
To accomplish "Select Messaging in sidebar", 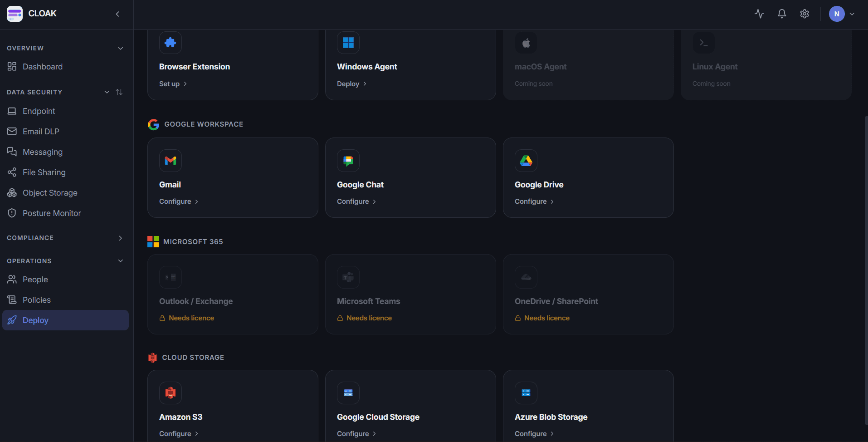I will [65, 152].
